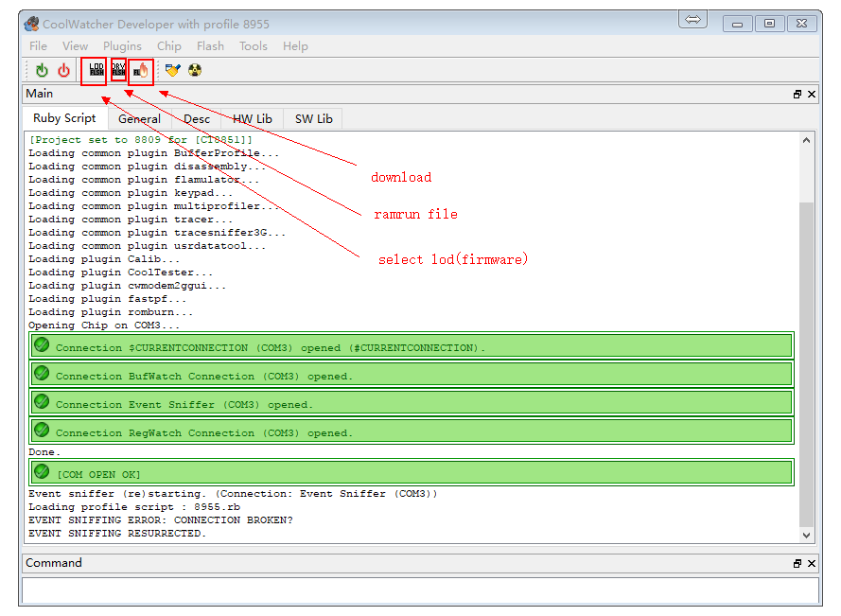Image resolution: width=841 pixels, height=616 pixels.
Task: Click 'Loading plugin Calib...' line
Action: (x=103, y=259)
